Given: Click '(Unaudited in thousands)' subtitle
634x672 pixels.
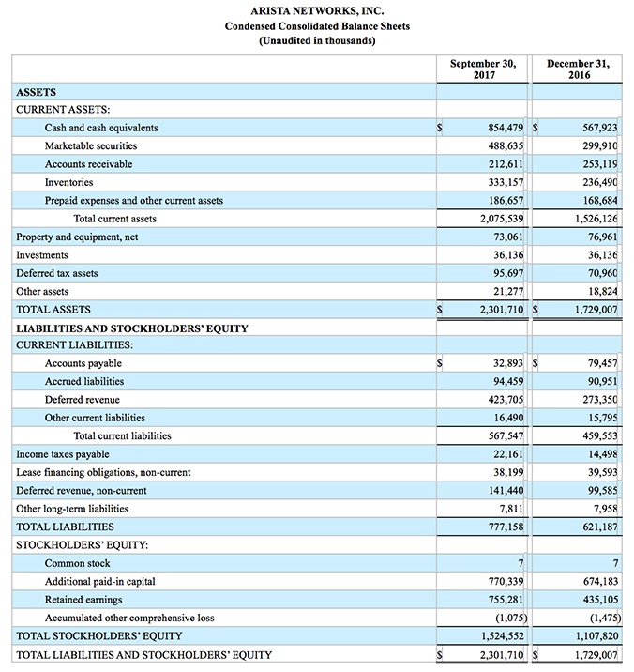Looking at the screenshot, I should [317, 40].
